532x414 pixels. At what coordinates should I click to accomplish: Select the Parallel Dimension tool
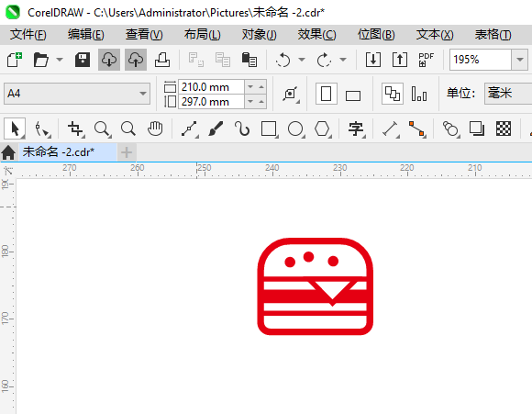[x=391, y=129]
